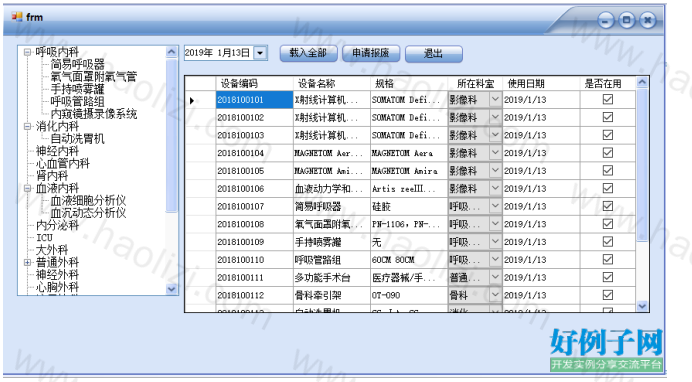Select 手持喷雾罐 tree item

click(78, 89)
